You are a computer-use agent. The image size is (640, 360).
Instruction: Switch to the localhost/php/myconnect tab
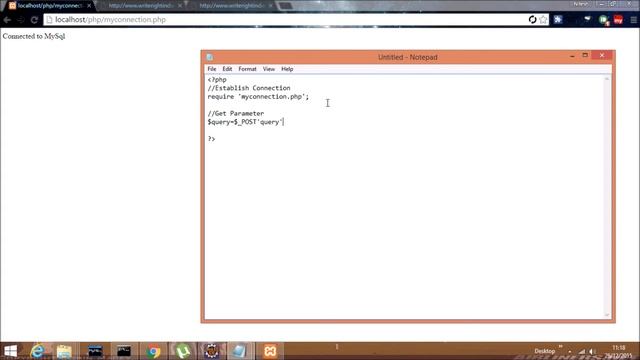click(49, 6)
